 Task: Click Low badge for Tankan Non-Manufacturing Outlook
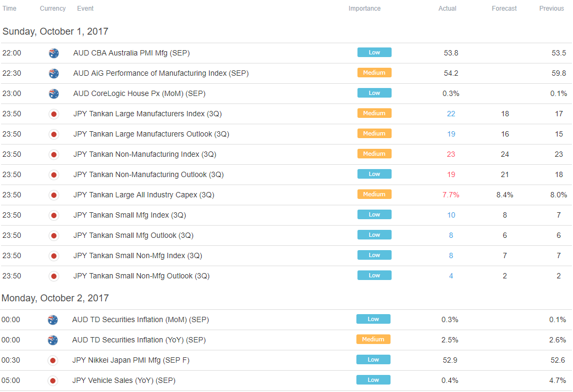click(x=374, y=174)
